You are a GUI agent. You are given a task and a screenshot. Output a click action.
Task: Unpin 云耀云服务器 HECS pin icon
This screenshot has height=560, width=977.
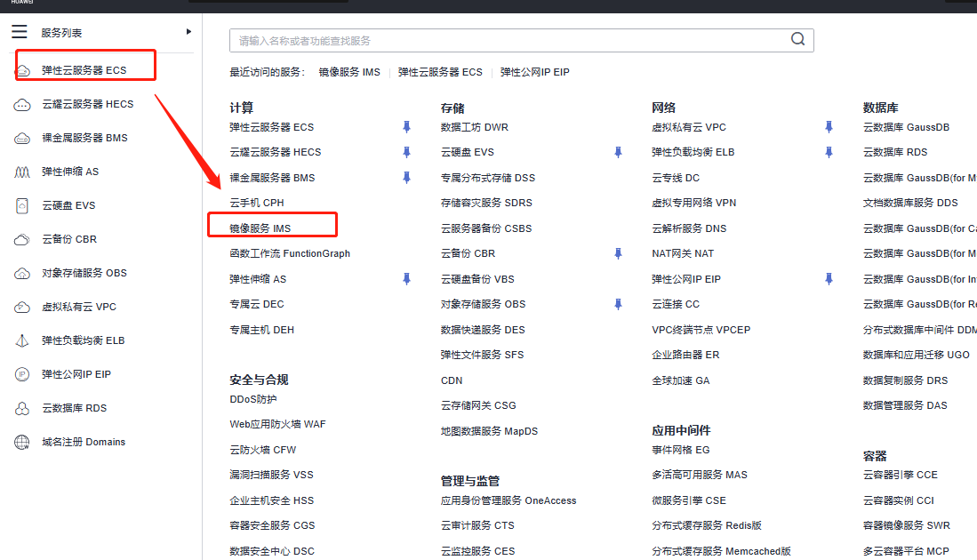406,152
